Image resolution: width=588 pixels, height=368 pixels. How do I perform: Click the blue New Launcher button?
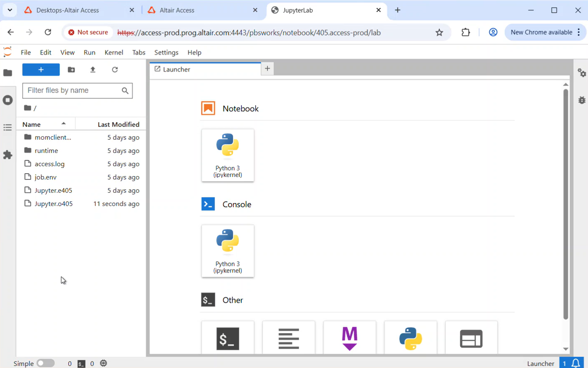tap(41, 70)
